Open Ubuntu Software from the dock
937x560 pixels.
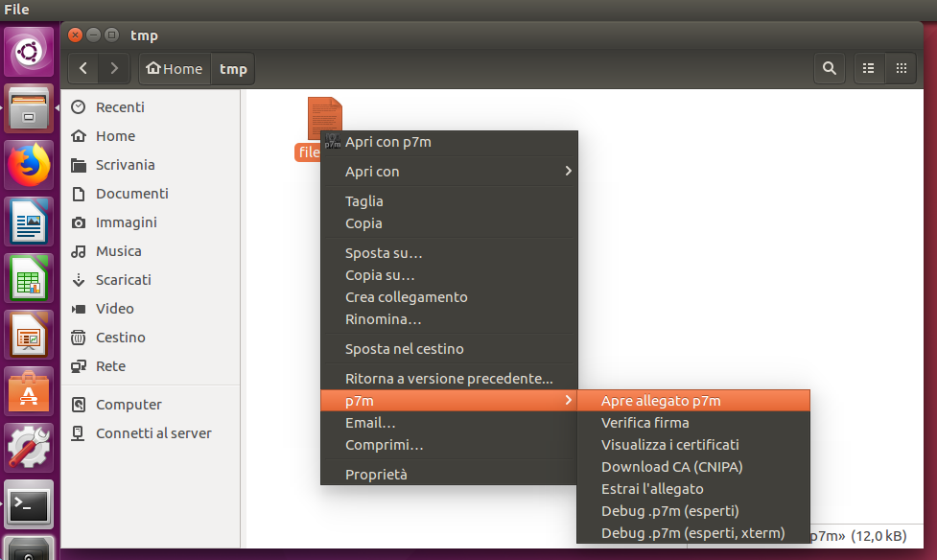30,391
